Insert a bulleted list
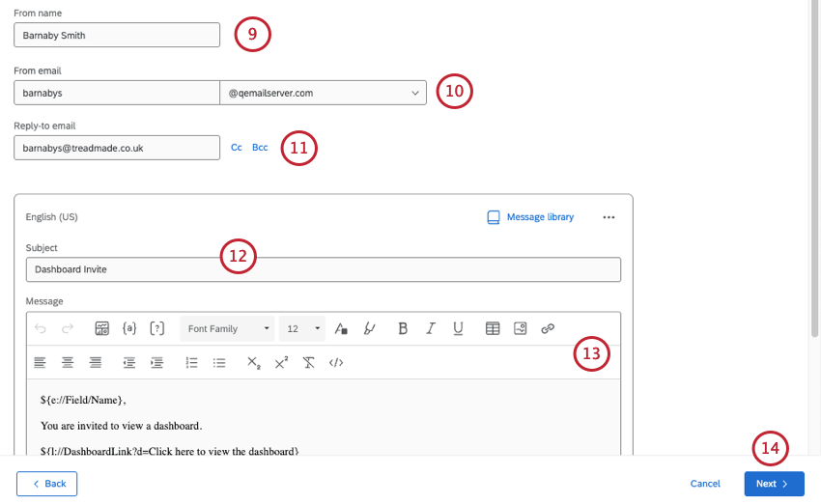The image size is (821, 504). click(219, 363)
